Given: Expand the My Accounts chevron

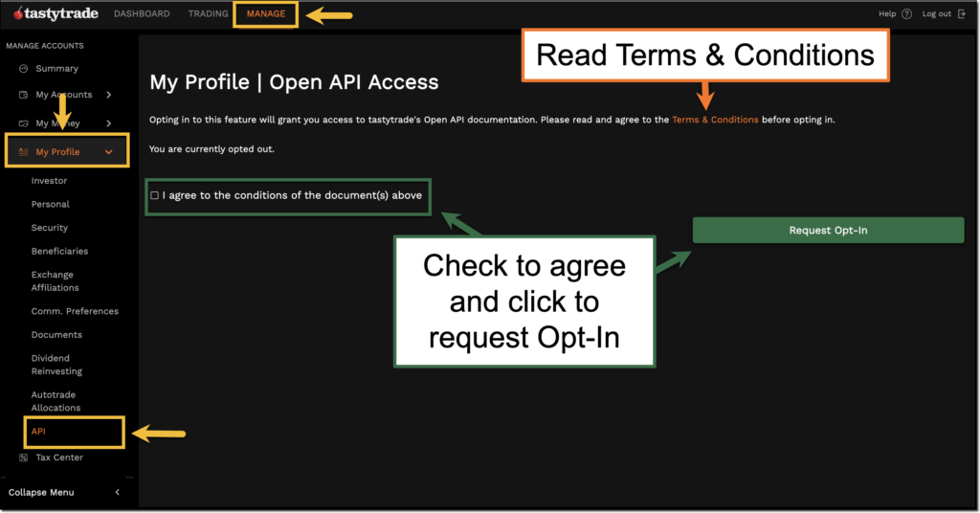Looking at the screenshot, I should 109,95.
